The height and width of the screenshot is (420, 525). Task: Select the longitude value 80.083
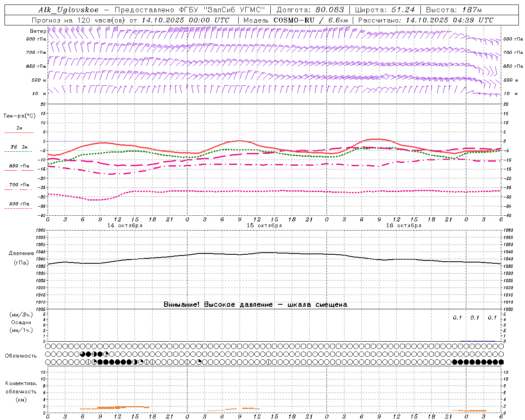coord(330,10)
